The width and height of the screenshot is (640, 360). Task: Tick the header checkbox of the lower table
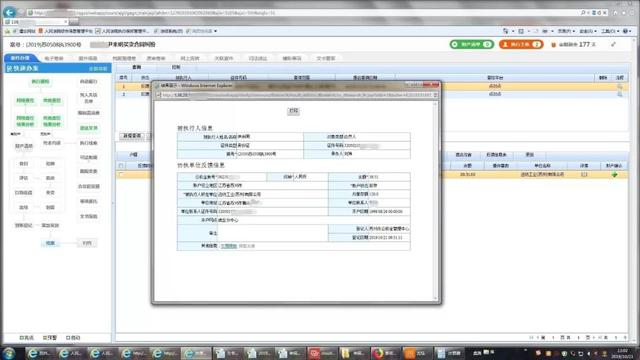[x=121, y=166]
